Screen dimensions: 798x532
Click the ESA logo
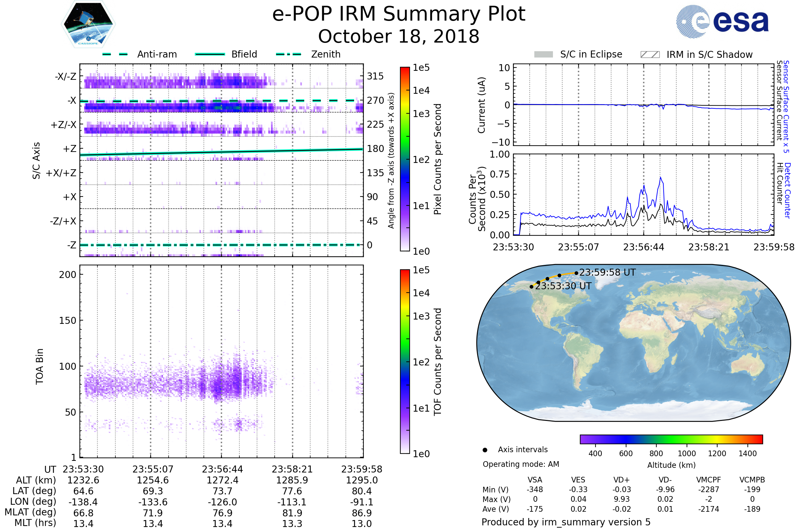coord(722,21)
